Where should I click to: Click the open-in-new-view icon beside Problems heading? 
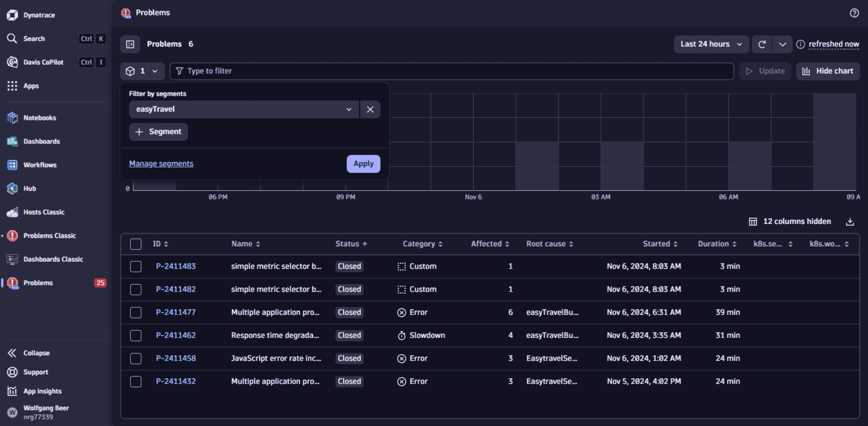130,44
